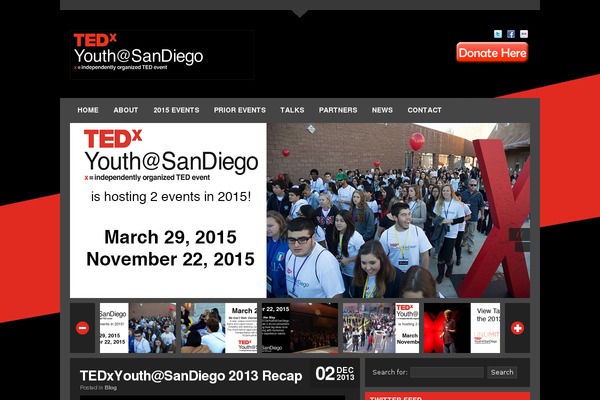Click the red minus previous-slide button
Viewport: 600px width, 400px height.
pyautogui.click(x=82, y=328)
